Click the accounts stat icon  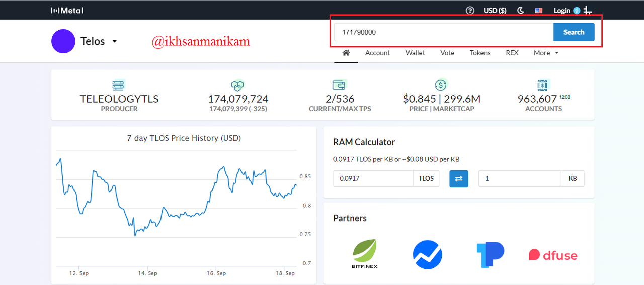(543, 85)
